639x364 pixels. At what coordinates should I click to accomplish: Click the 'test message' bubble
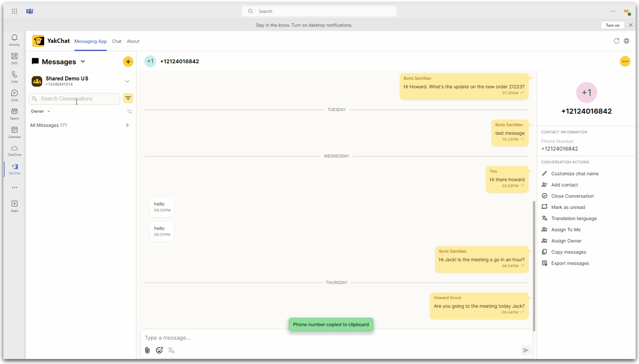pyautogui.click(x=510, y=132)
